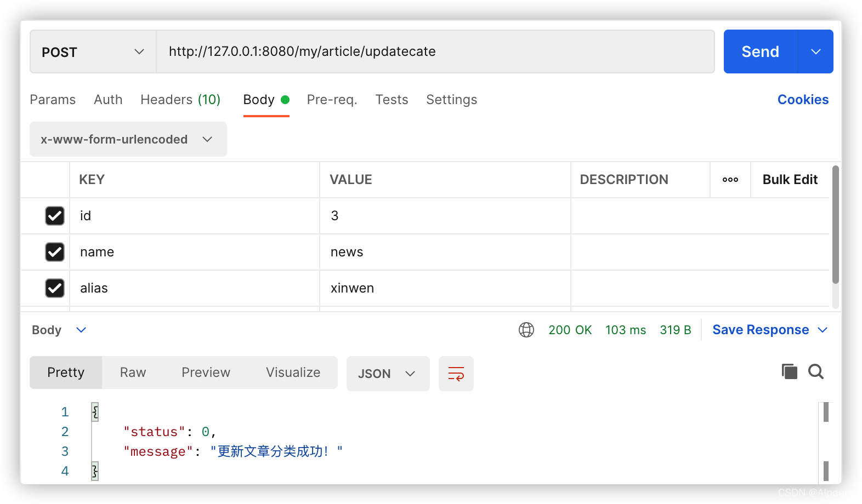The height and width of the screenshot is (504, 862).
Task: Switch to Preview response view
Action: tap(206, 373)
